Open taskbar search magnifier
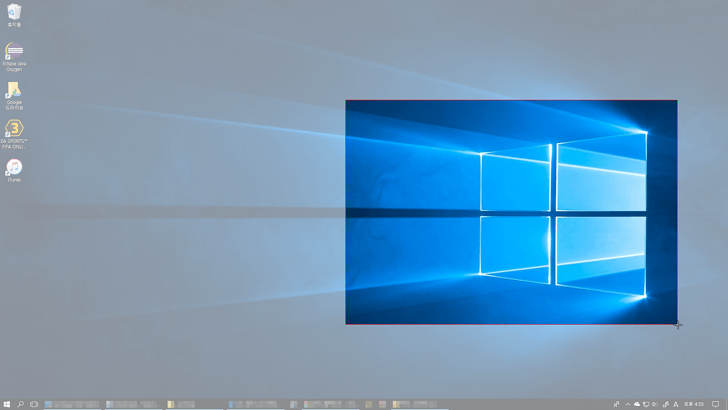Screen dimensions: 728x410 pyautogui.click(x=20, y=404)
